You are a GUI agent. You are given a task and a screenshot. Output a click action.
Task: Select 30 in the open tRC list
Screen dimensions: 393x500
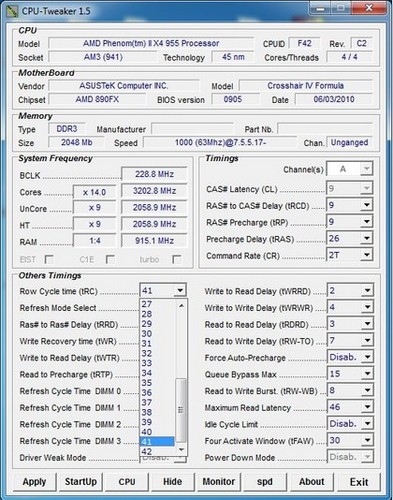tap(158, 333)
